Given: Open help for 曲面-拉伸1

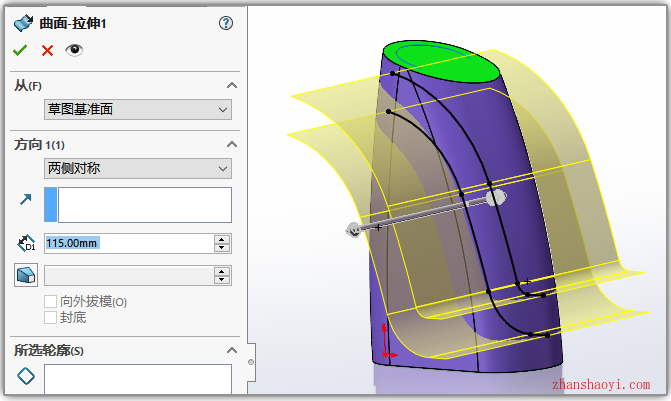Looking at the screenshot, I should click(x=226, y=23).
